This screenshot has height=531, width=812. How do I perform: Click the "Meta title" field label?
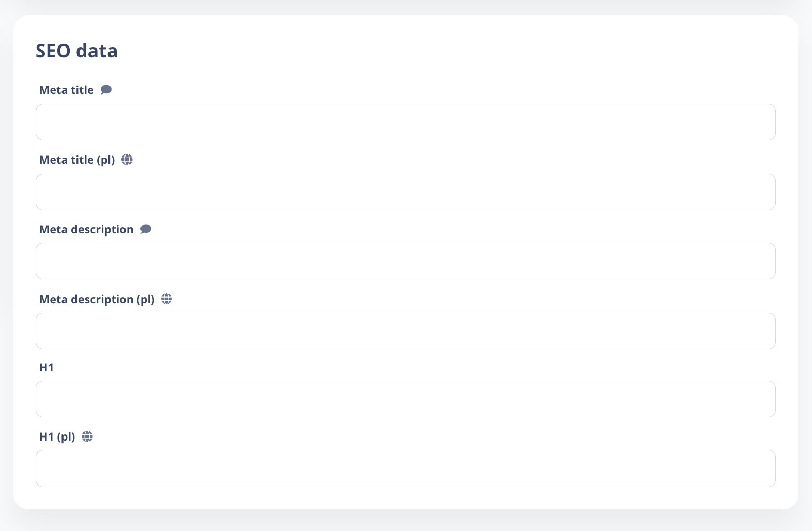[x=67, y=90]
